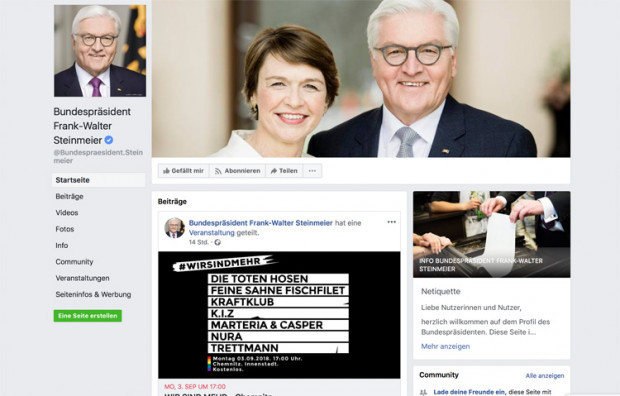Open the Videos sidebar section
The width and height of the screenshot is (620, 396).
click(x=67, y=213)
